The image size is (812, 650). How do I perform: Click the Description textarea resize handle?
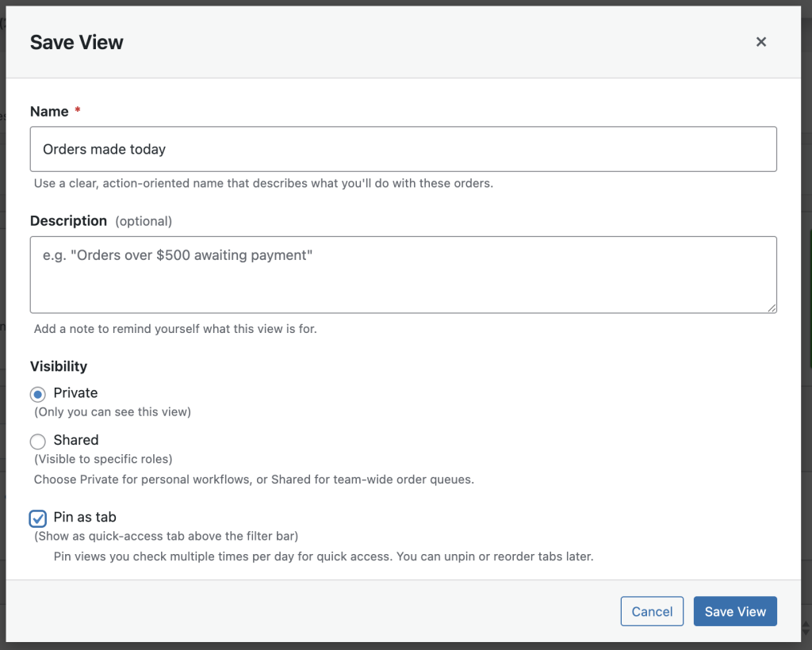pyautogui.click(x=772, y=308)
